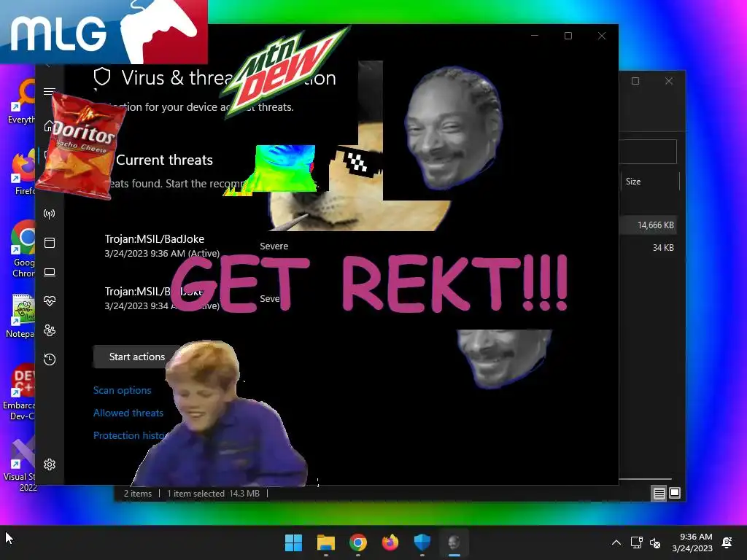Click the running joke program taskbar icon
The image size is (747, 560).
click(x=454, y=542)
